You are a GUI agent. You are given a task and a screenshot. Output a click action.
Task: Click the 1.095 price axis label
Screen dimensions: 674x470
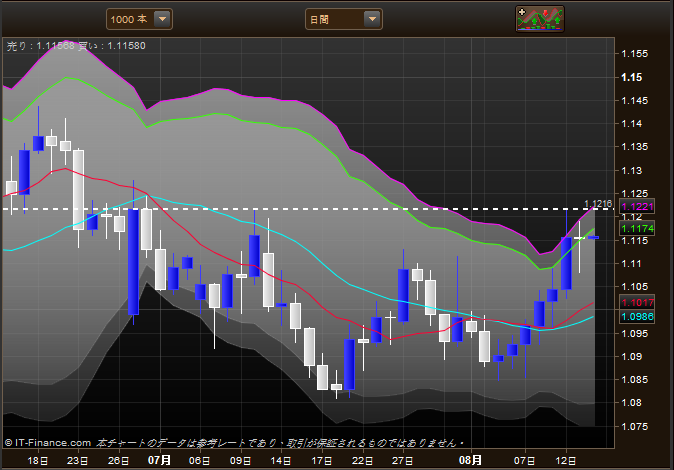[634, 333]
